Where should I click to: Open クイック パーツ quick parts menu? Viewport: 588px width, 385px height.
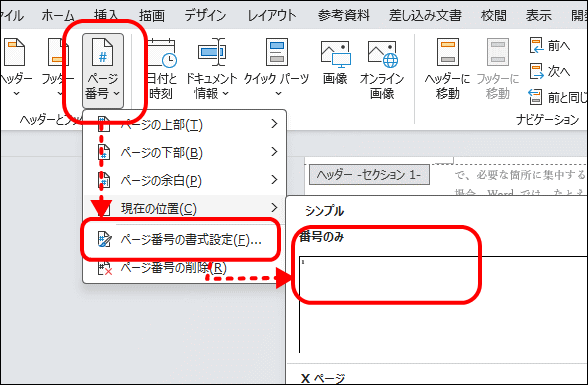pos(276,68)
